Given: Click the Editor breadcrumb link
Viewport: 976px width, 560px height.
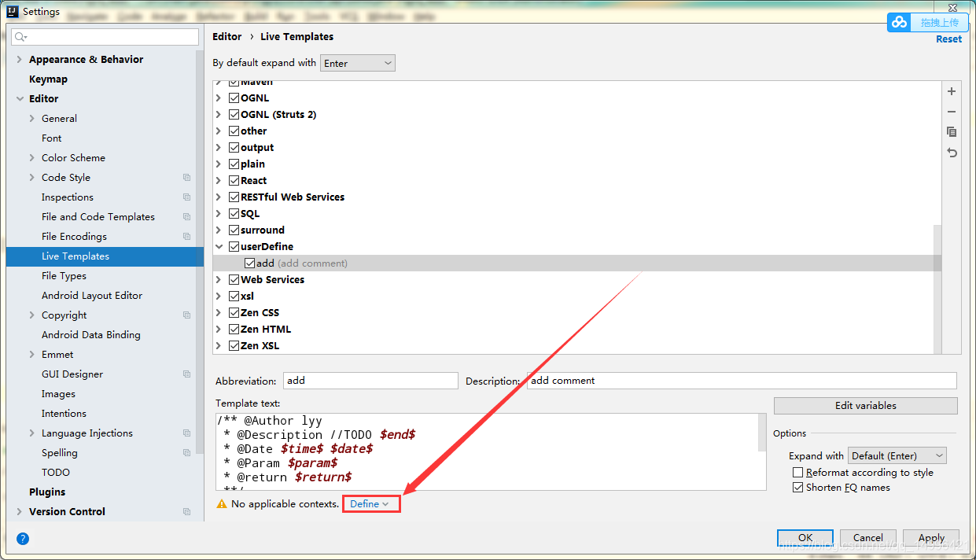Looking at the screenshot, I should 227,37.
